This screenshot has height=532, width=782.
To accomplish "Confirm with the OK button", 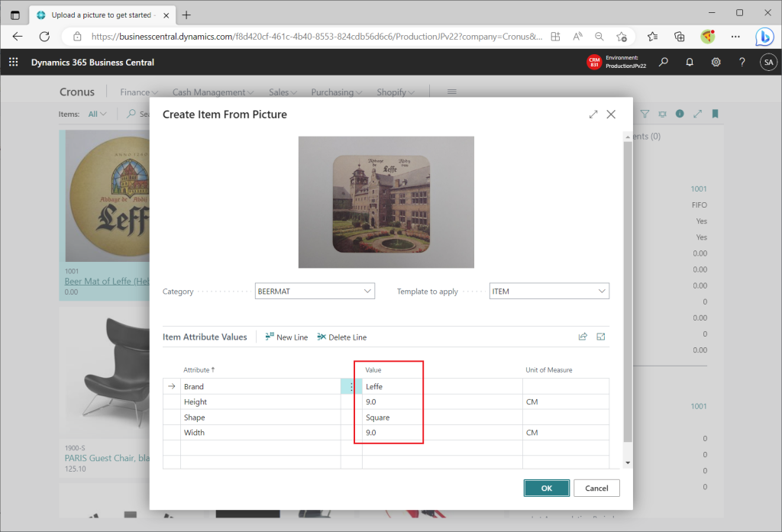I will click(547, 488).
